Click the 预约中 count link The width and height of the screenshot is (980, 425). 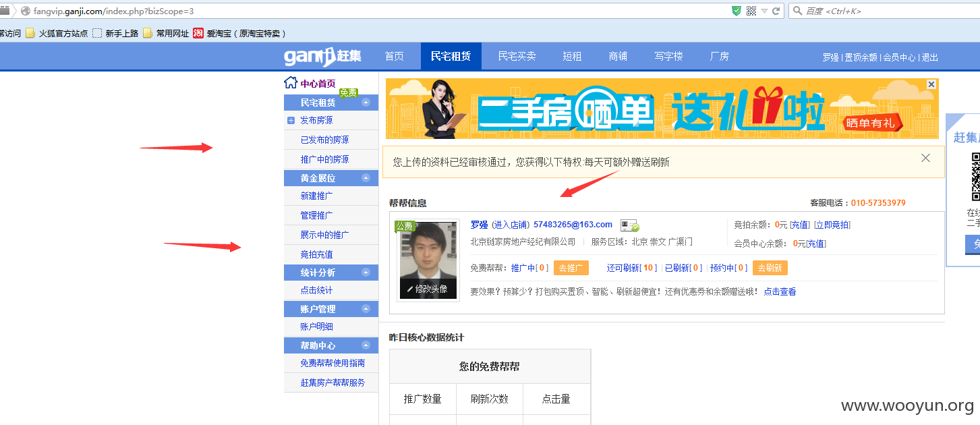[x=728, y=268]
